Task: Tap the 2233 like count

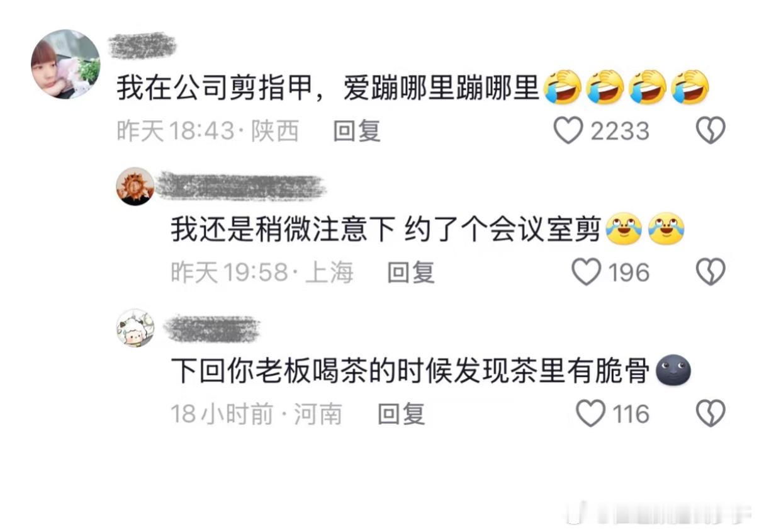Action: click(619, 131)
